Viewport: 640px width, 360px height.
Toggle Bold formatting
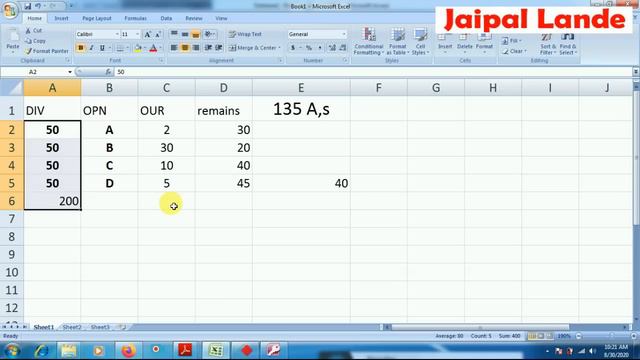[x=80, y=48]
